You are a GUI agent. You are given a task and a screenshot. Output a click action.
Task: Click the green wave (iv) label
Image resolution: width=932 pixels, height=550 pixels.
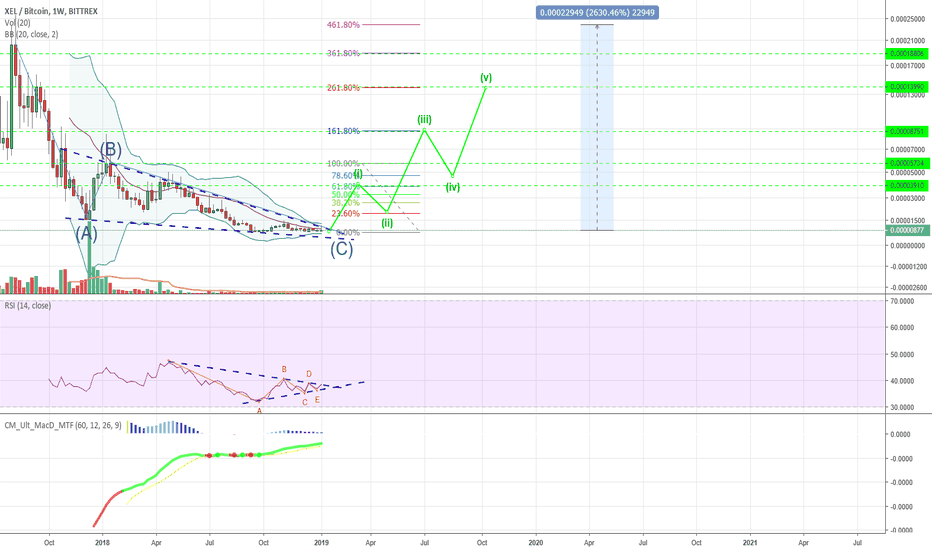click(x=453, y=187)
